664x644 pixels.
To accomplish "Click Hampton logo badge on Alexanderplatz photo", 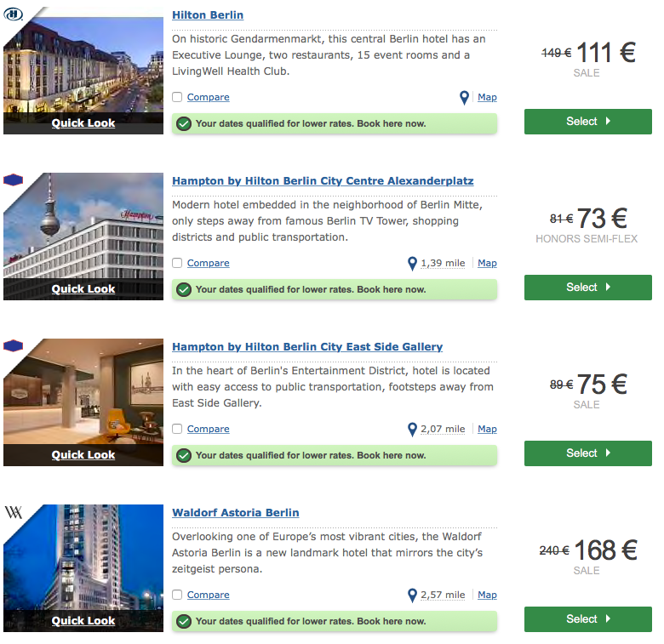I will tap(14, 180).
